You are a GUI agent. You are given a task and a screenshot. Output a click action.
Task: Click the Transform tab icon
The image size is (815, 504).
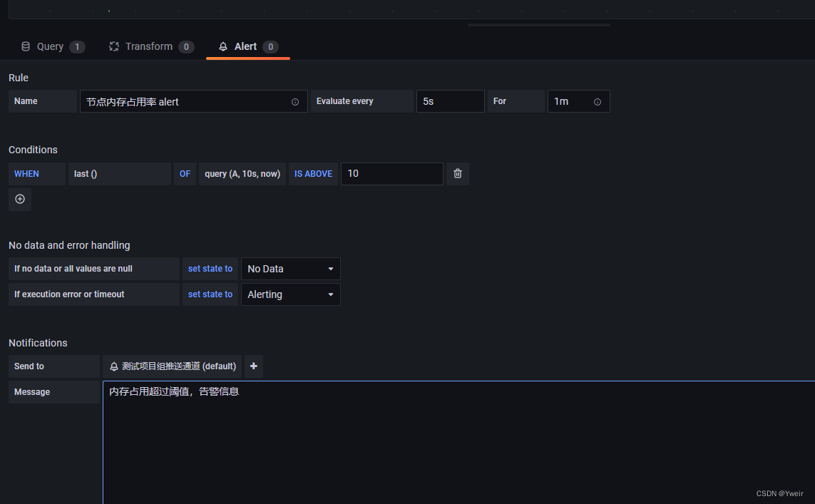tap(113, 46)
